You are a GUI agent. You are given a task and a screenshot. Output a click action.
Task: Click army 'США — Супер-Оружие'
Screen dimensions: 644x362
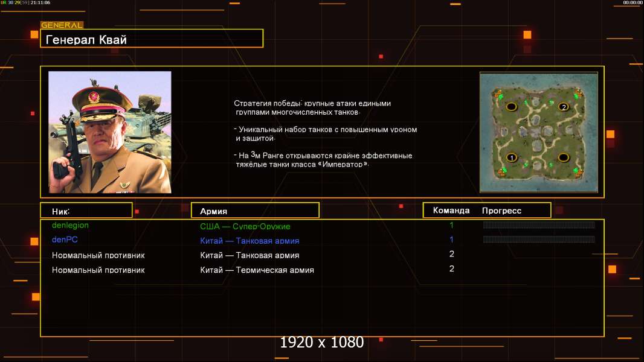click(245, 226)
